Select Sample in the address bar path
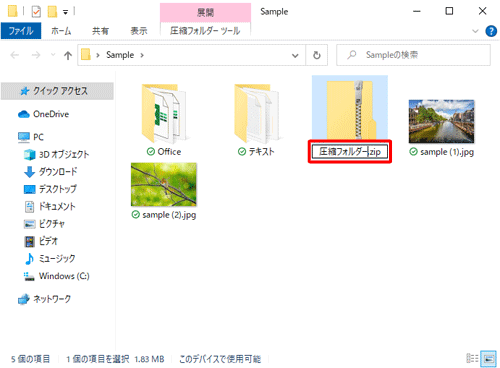The height and width of the screenshot is (368, 500). 120,55
